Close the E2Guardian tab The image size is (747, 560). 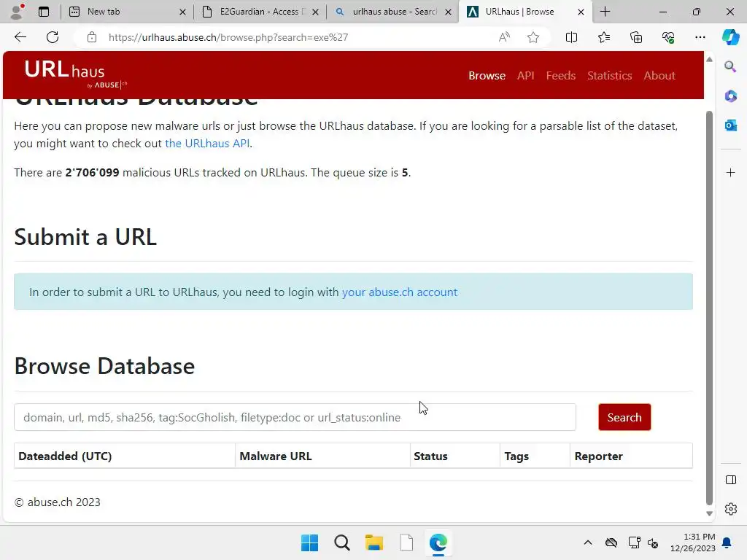tap(315, 12)
